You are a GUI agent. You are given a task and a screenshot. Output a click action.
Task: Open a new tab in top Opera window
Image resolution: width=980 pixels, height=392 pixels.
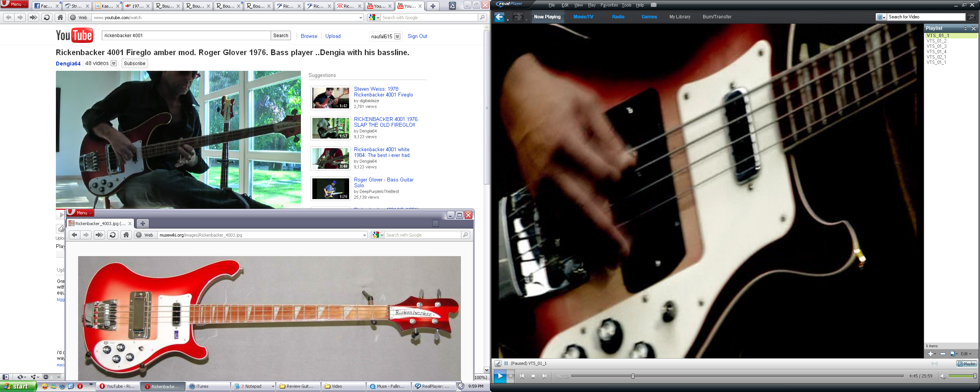(433, 6)
